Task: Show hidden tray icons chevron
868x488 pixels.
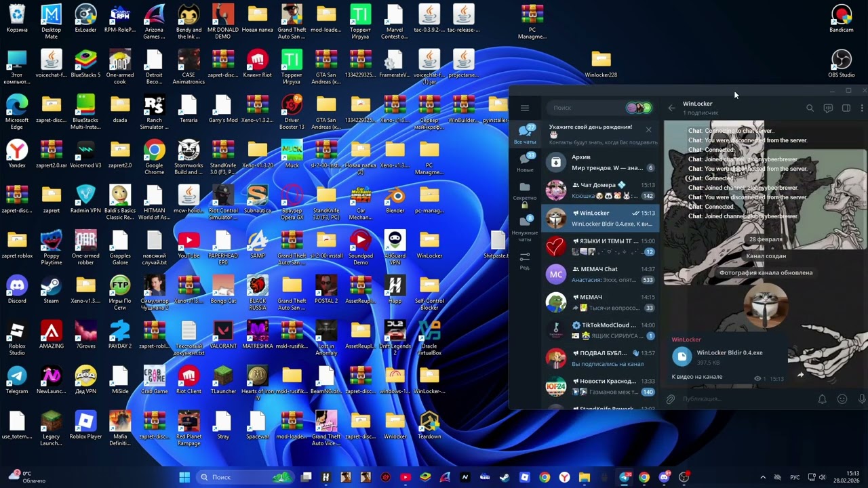Action: 762,477
